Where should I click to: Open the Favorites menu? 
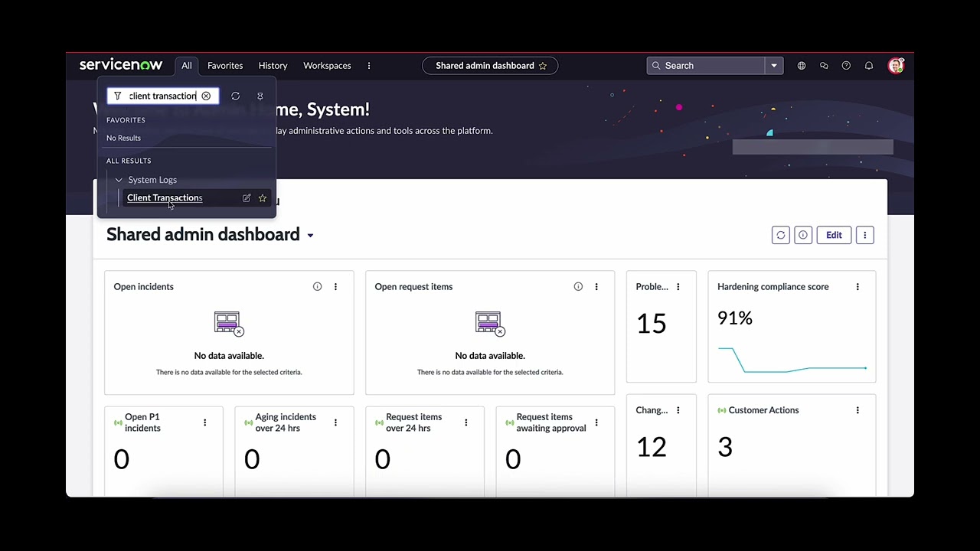tap(225, 66)
